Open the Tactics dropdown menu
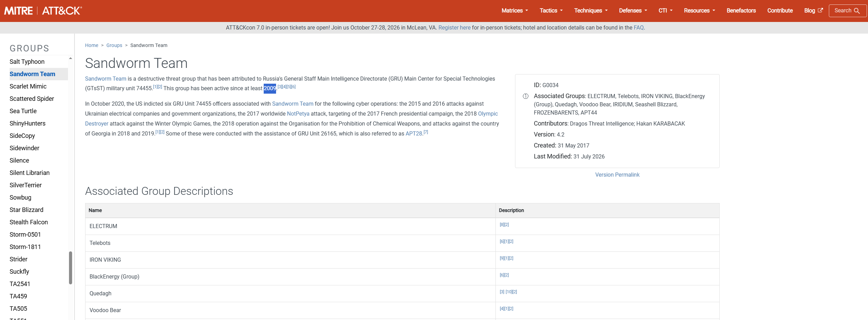The image size is (868, 320). tap(551, 11)
